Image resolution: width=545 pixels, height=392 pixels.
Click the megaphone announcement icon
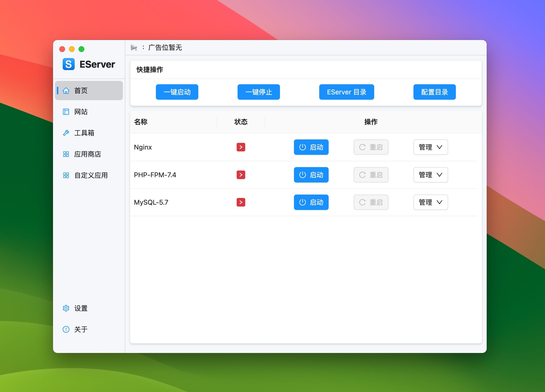tap(134, 48)
